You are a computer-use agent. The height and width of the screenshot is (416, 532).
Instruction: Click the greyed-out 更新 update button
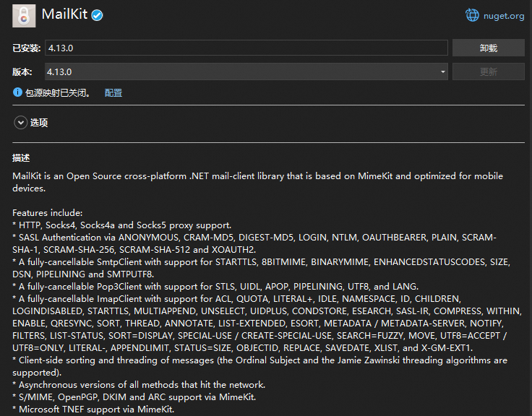(488, 71)
